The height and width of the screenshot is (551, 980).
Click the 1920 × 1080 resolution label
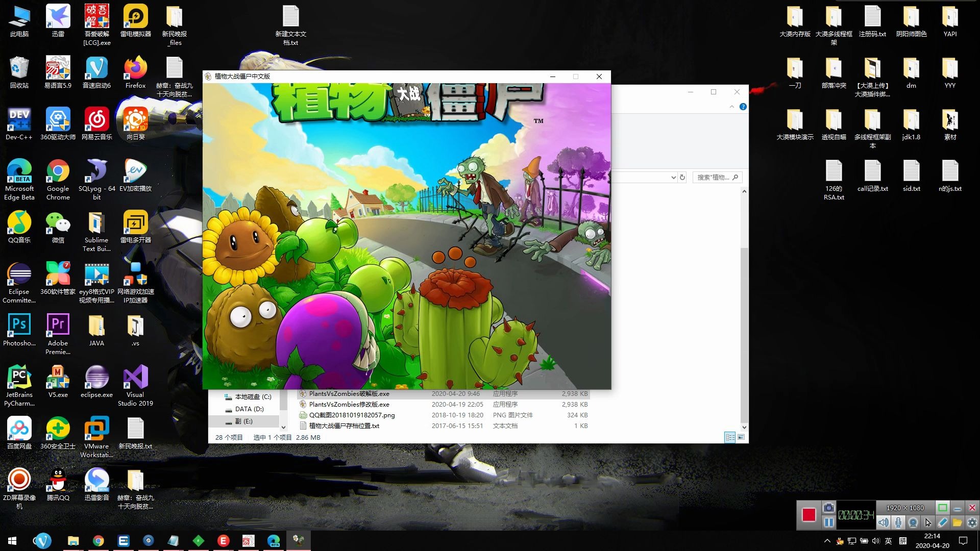pyautogui.click(x=905, y=508)
